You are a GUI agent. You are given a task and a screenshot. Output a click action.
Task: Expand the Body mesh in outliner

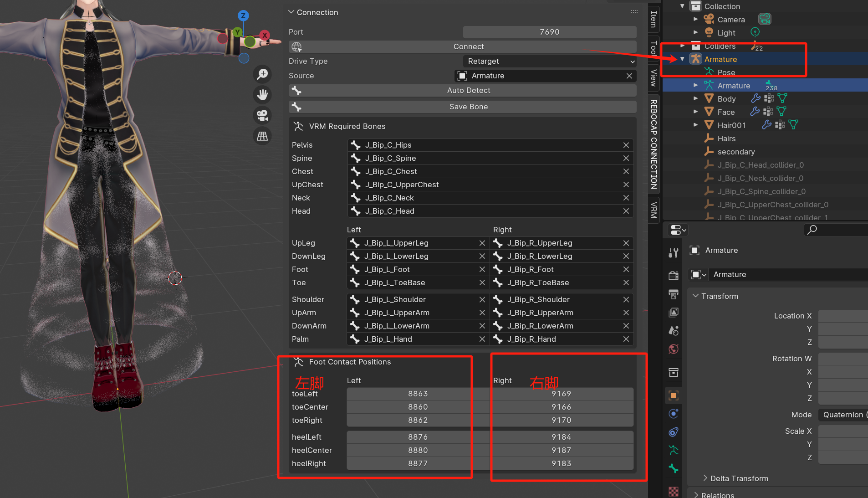(695, 98)
